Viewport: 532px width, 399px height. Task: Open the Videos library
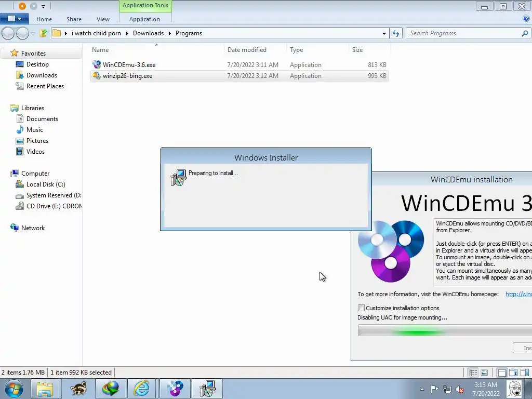[x=35, y=151]
